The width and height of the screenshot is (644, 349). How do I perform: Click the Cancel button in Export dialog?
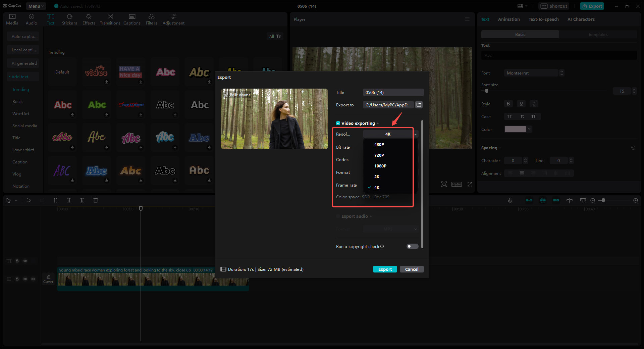point(412,269)
